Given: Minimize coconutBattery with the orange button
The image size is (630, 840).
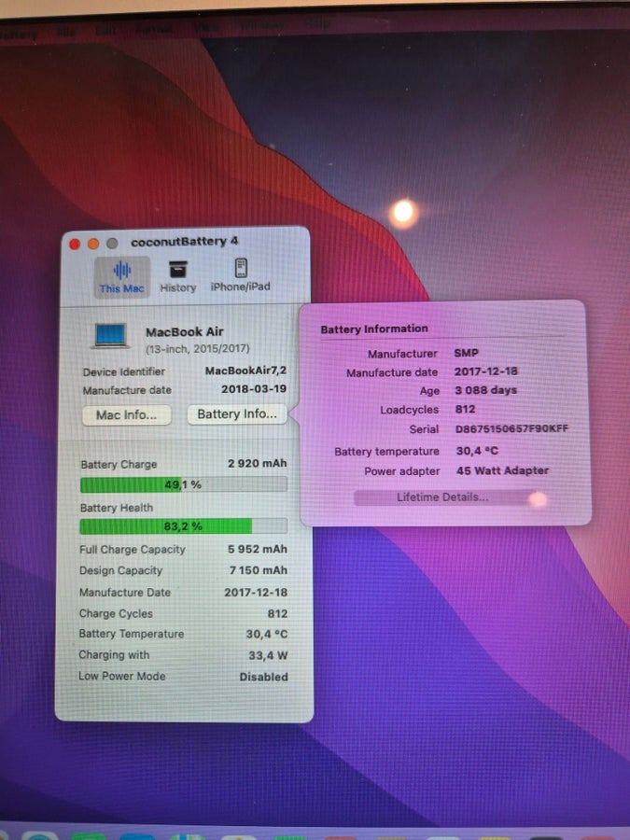Looking at the screenshot, I should 93,244.
